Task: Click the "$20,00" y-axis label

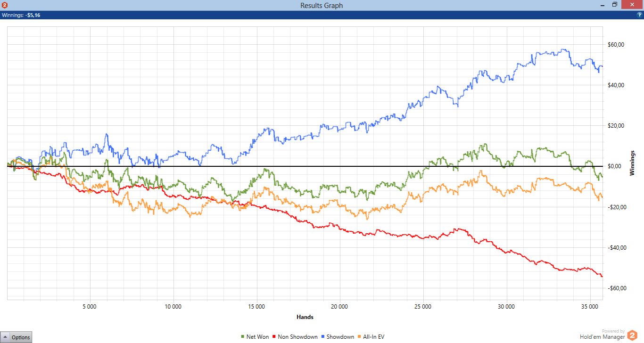Action: pos(616,126)
